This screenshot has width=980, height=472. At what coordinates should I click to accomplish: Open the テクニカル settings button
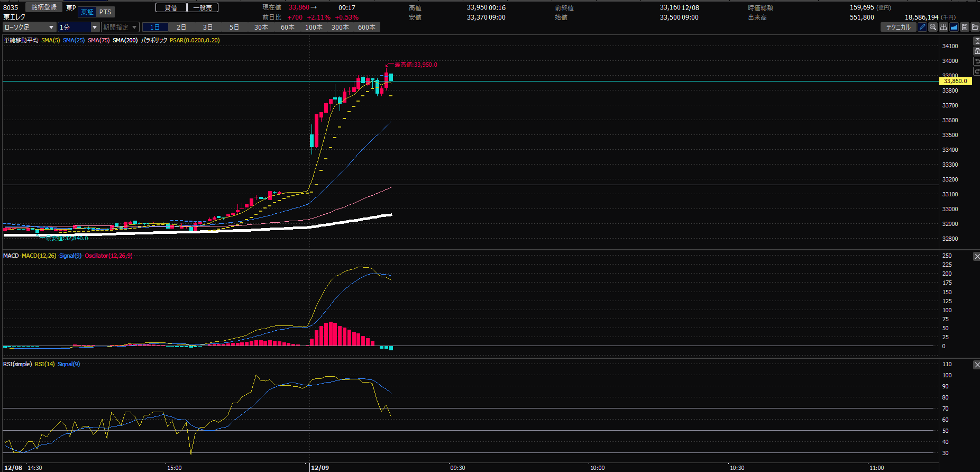pos(898,27)
